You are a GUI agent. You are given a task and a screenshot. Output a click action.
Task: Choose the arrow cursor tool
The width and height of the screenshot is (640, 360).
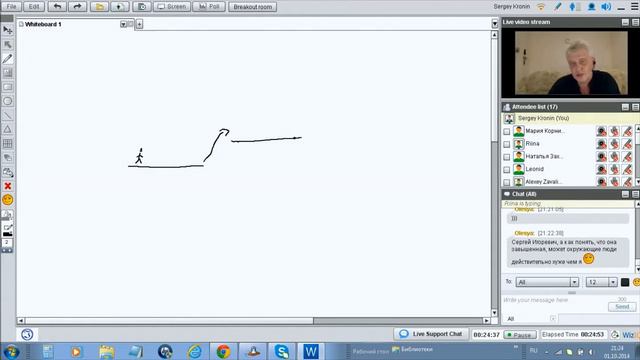[x=7, y=44]
